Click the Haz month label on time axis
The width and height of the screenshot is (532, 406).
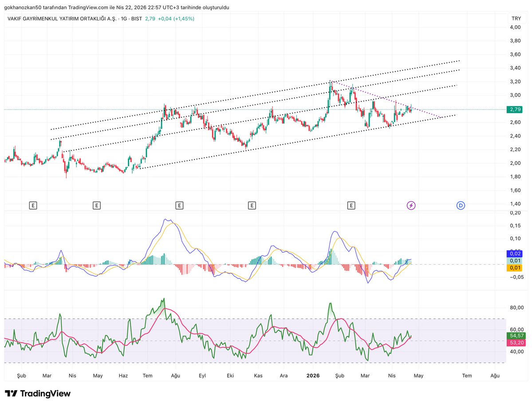[123, 375]
